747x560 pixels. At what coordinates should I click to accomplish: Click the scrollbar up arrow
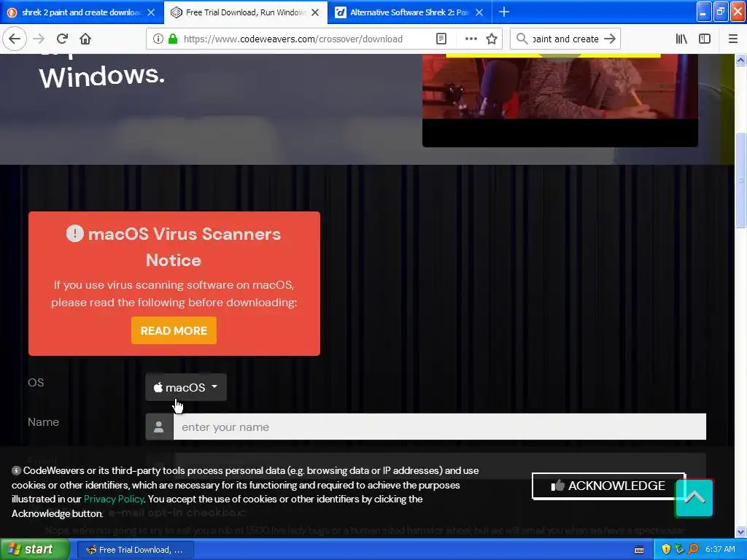click(740, 60)
